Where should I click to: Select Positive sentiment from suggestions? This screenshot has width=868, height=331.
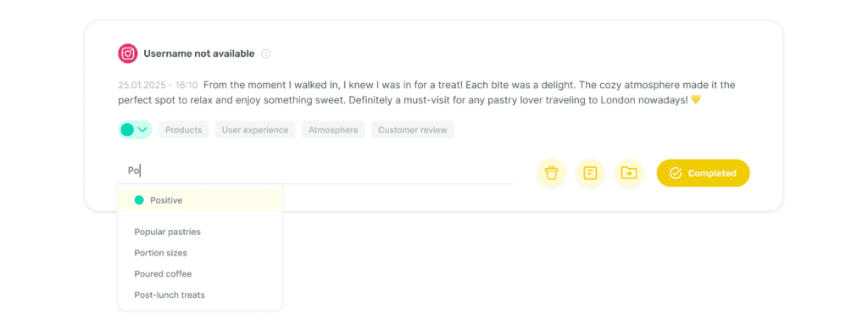click(200, 200)
